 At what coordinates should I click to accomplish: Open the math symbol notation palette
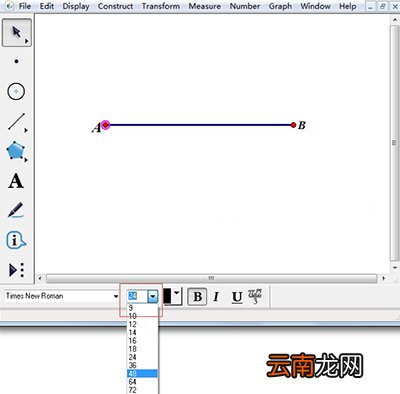pyautogui.click(x=255, y=296)
